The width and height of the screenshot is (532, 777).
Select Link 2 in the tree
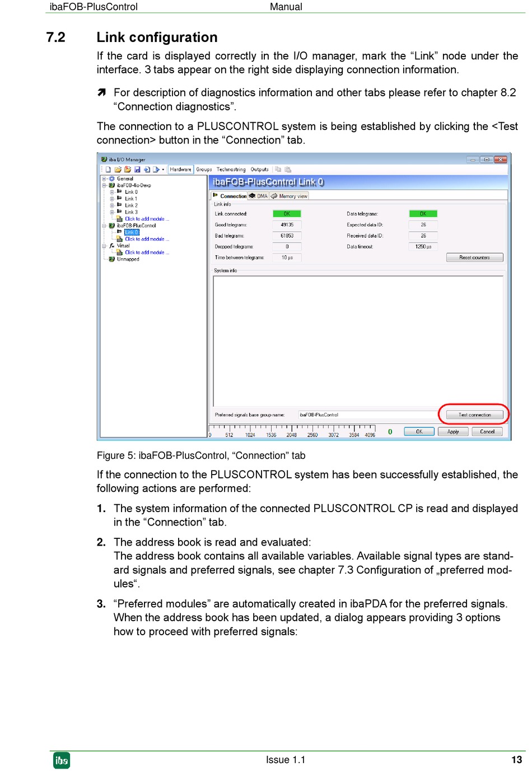click(x=131, y=206)
